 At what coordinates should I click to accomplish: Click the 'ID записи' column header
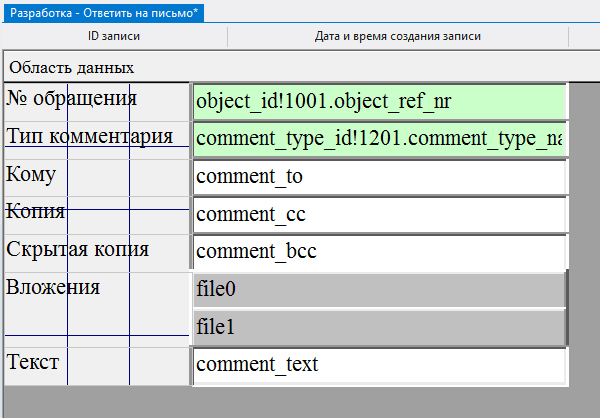click(x=114, y=37)
